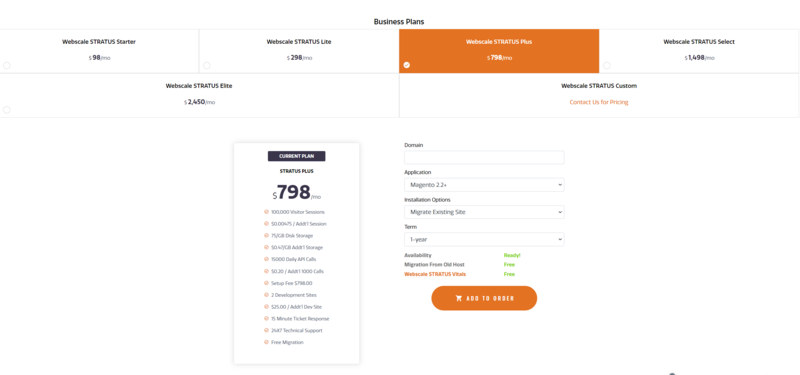This screenshot has width=800, height=375.
Task: Click the 75/GB Disk Storage text
Action: [x=292, y=236]
